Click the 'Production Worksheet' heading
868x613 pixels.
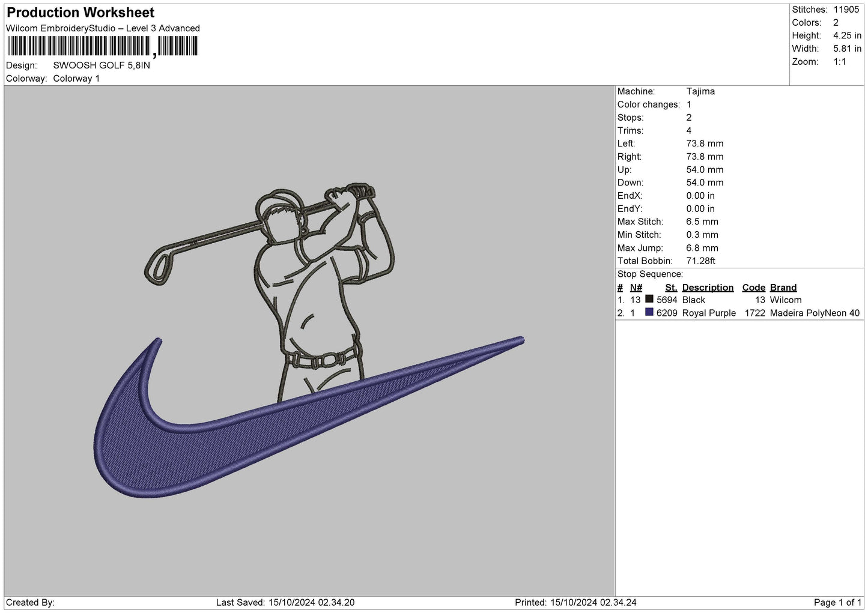80,13
